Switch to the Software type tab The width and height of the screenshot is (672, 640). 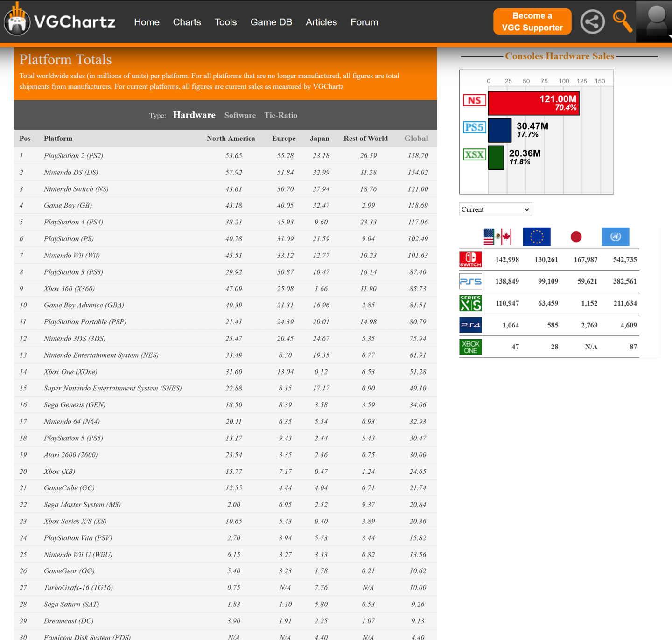click(240, 115)
